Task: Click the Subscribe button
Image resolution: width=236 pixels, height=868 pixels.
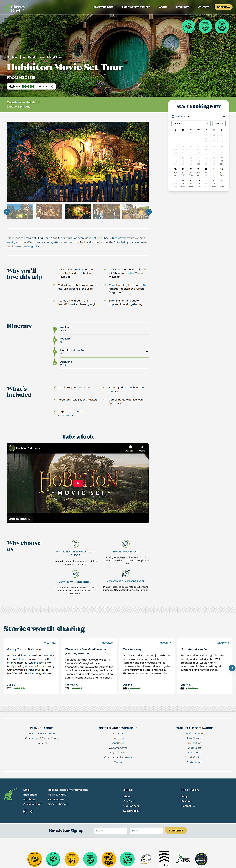Action: pyautogui.click(x=176, y=830)
